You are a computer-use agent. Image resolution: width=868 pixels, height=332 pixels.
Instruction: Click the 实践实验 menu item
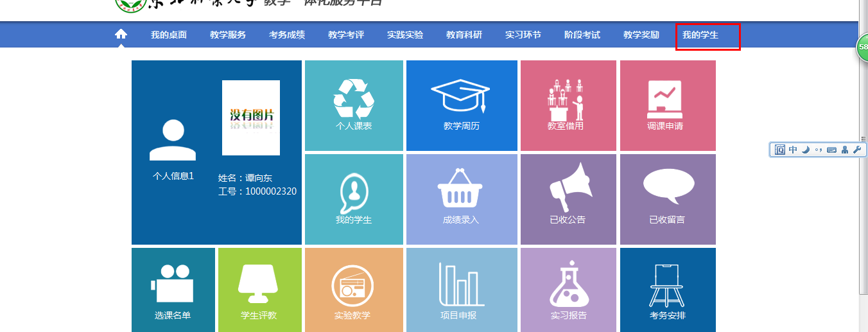pyautogui.click(x=405, y=35)
